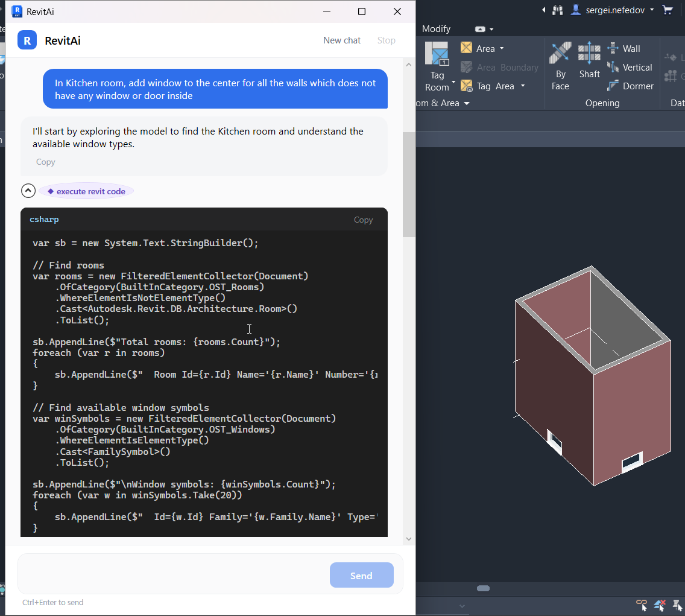Select the side window on the house model

coord(554,442)
